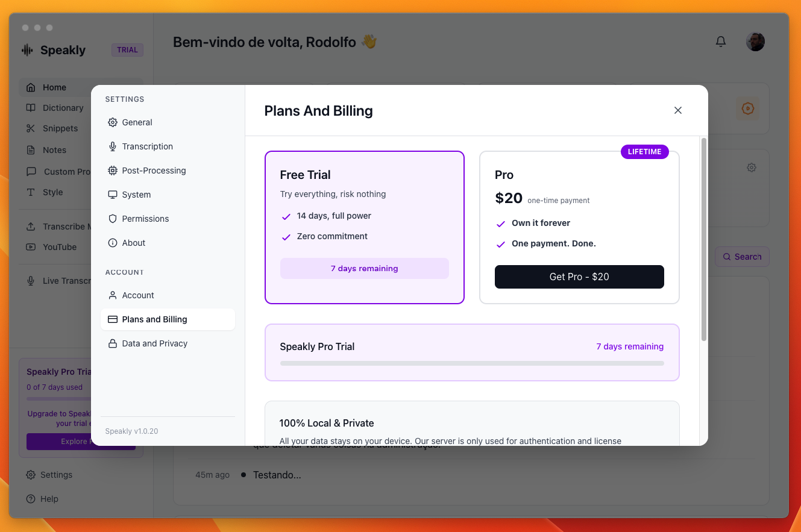Click the System monitor icon
The width and height of the screenshot is (801, 532).
[x=113, y=195]
